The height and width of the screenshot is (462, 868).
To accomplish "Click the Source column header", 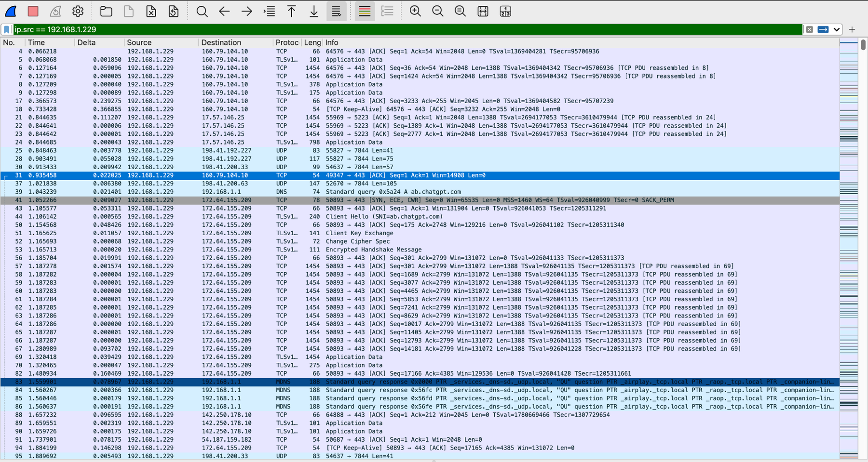I will (161, 42).
